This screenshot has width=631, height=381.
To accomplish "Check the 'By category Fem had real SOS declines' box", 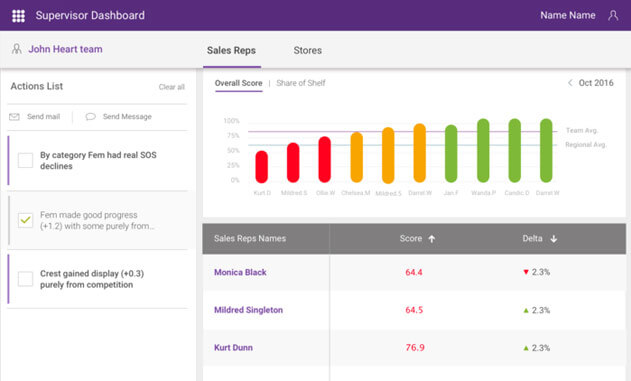I will point(25,160).
